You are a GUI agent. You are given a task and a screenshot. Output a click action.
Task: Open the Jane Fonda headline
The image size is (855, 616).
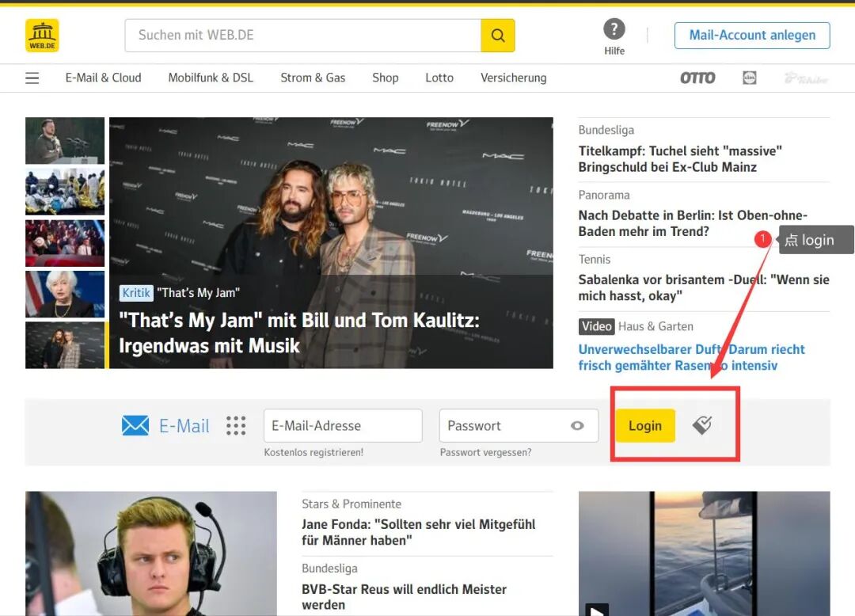point(418,532)
